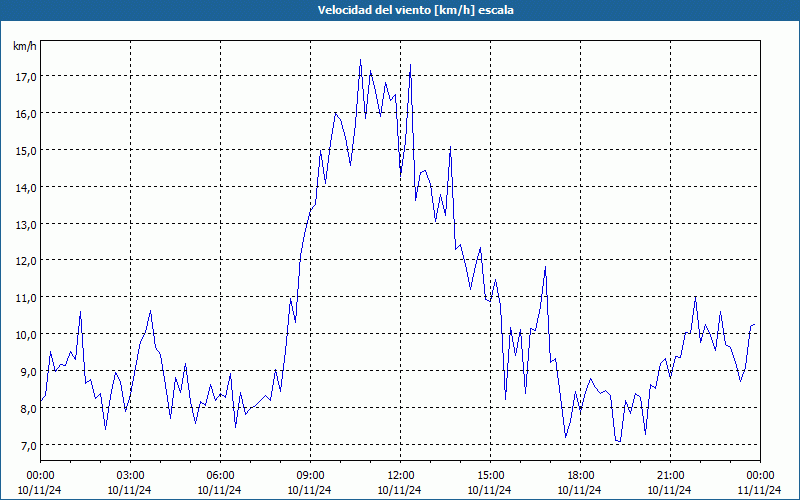Select the '10/11/24' date under 12:00
Viewport: 800px width, 500px height.
pos(401,490)
